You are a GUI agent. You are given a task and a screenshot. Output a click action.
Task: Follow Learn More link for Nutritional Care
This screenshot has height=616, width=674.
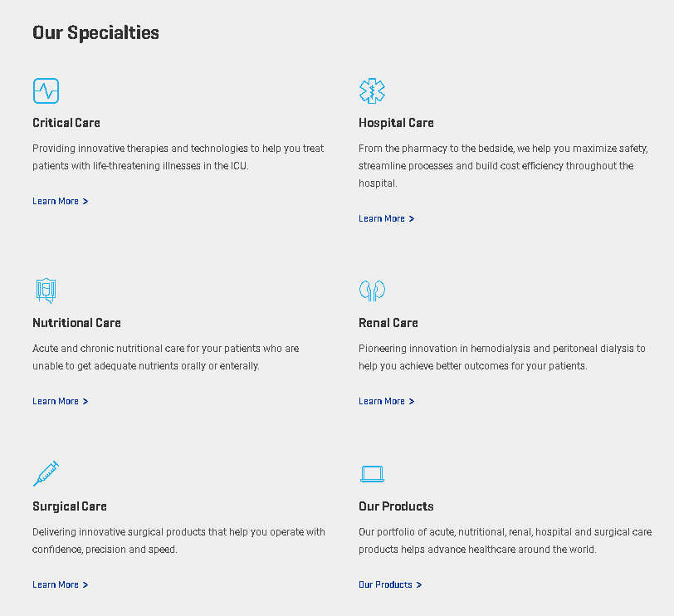click(x=60, y=401)
